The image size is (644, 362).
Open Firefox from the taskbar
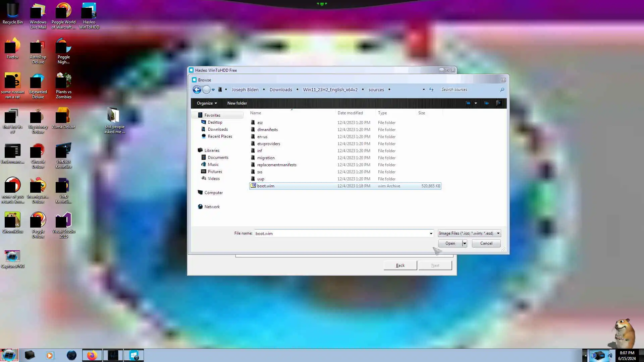pyautogui.click(x=92, y=355)
